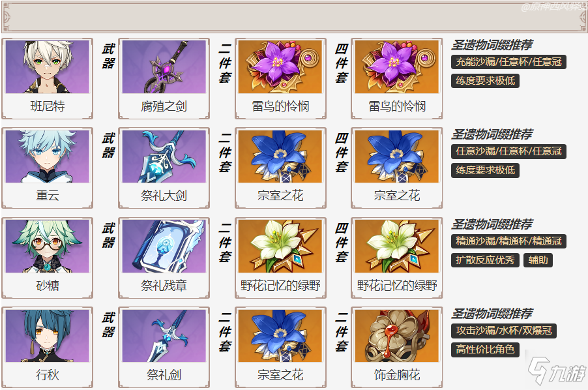Open the 砂糖 character portrait
The height and width of the screenshot is (390, 588).
click(47, 246)
